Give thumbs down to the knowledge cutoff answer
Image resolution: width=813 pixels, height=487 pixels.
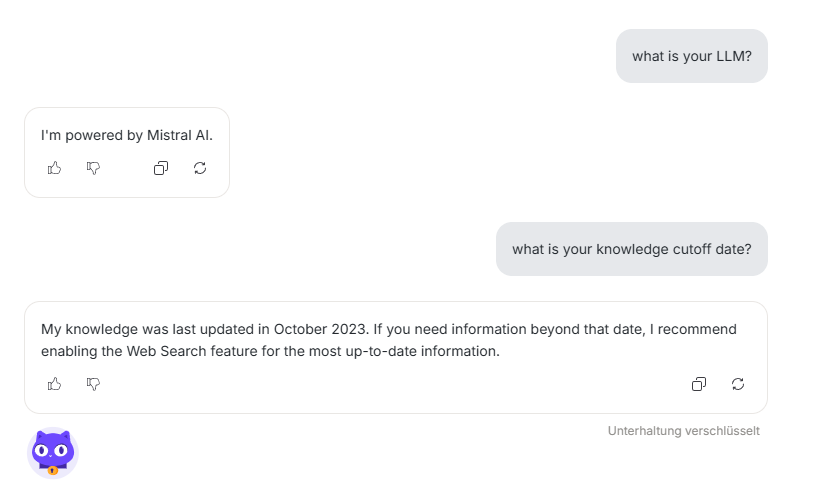93,384
